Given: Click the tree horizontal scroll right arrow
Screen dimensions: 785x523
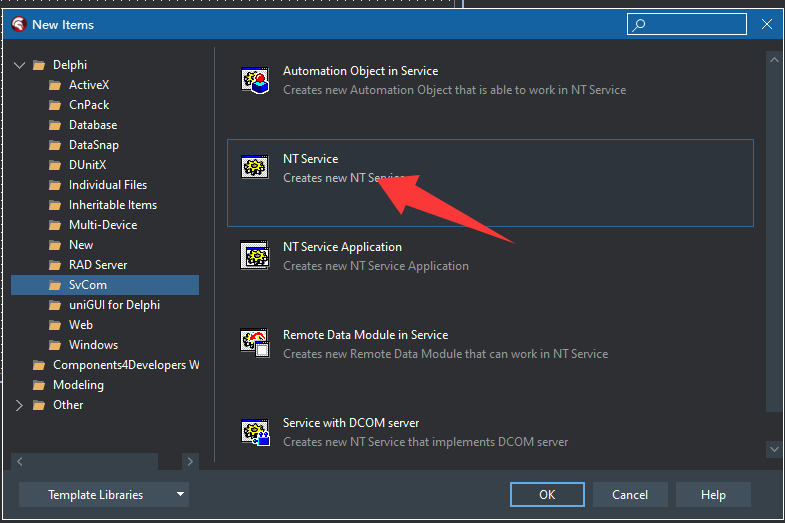Looking at the screenshot, I should pyautogui.click(x=190, y=461).
